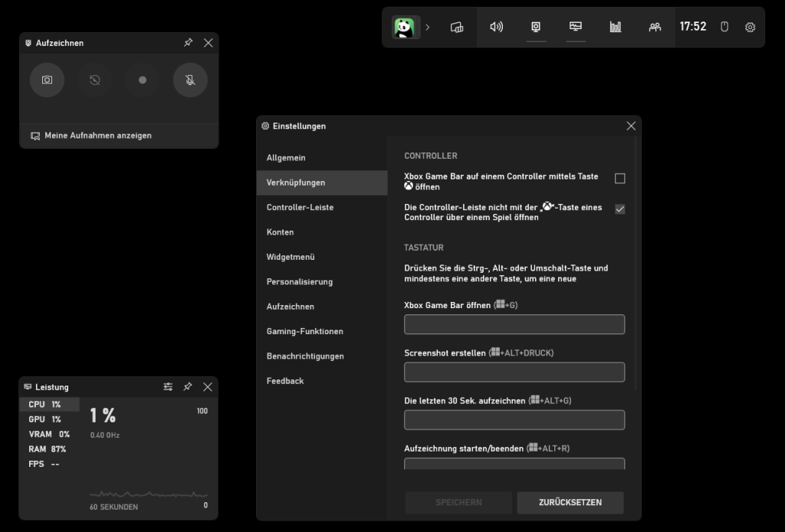Click the CONTROLLER section heading
785x532 pixels.
(431, 156)
